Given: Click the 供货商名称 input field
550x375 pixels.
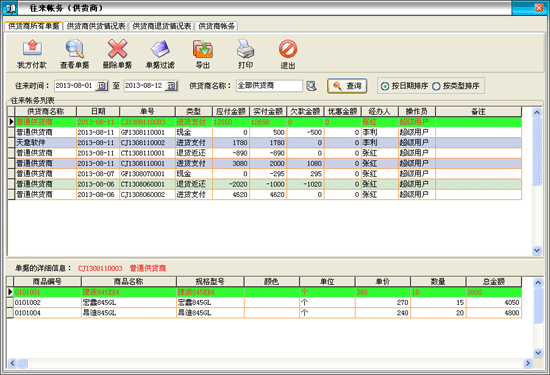Looking at the screenshot, I should point(269,86).
